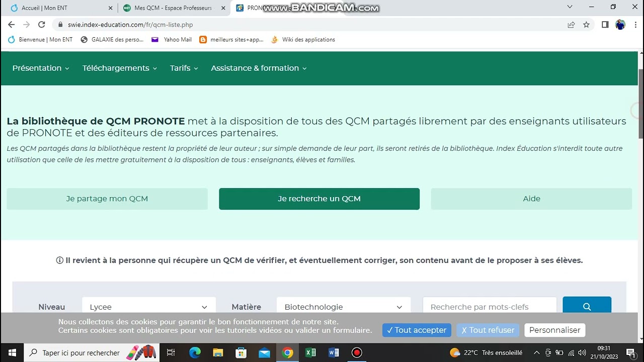This screenshot has width=644, height=362.
Task: Bookmark this page with the star icon
Action: 586,25
